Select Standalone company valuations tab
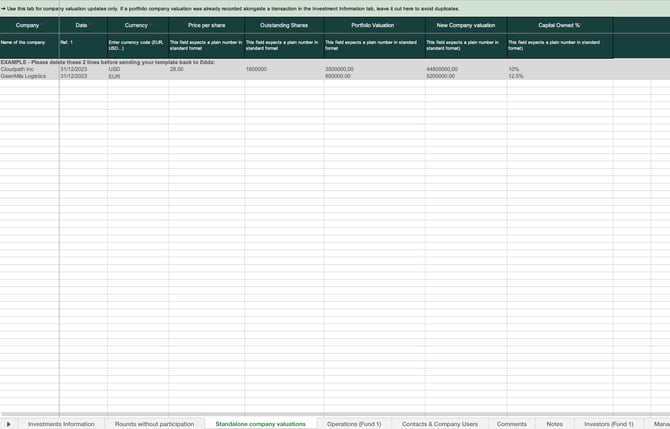The width and height of the screenshot is (670, 429). 260,424
